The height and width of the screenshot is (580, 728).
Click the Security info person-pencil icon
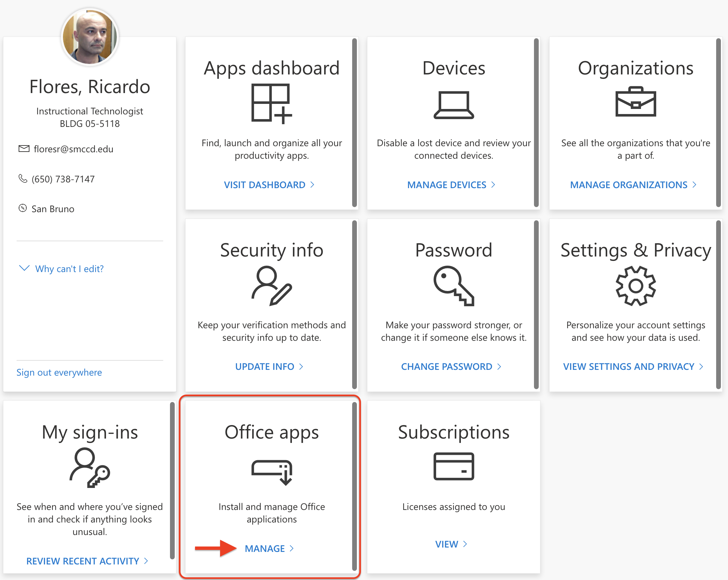(x=272, y=286)
